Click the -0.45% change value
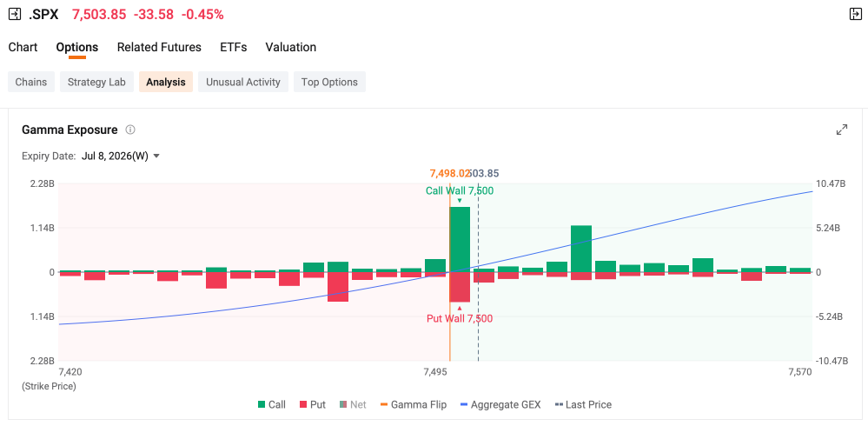The width and height of the screenshot is (868, 426). click(x=202, y=15)
